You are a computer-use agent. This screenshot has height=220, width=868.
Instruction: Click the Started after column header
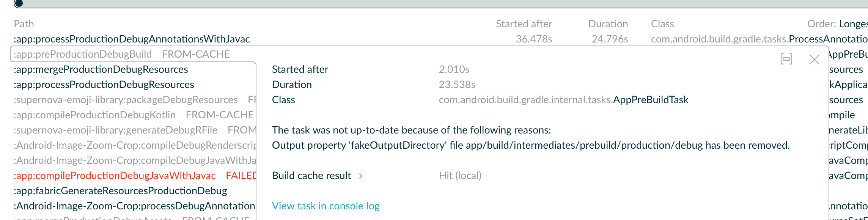(x=524, y=24)
